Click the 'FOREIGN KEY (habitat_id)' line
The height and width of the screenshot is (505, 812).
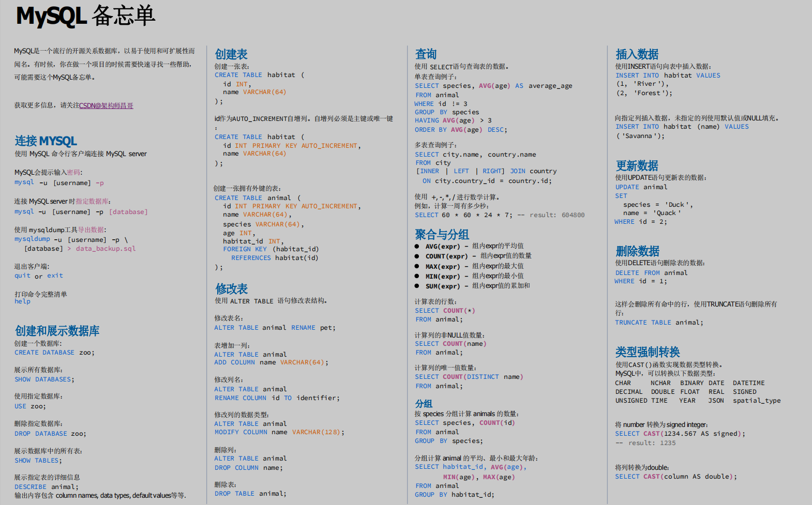click(x=270, y=249)
